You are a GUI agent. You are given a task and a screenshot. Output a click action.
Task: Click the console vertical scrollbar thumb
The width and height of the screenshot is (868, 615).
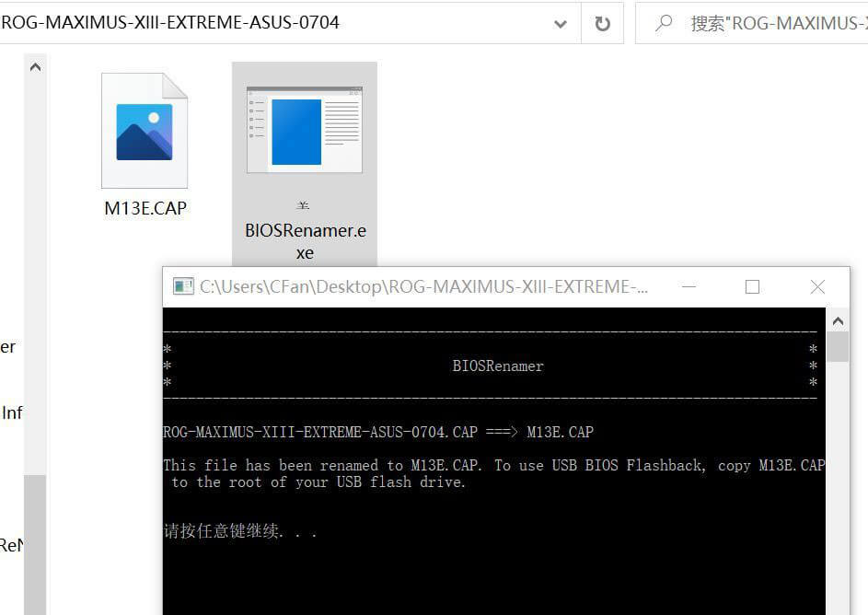click(838, 347)
